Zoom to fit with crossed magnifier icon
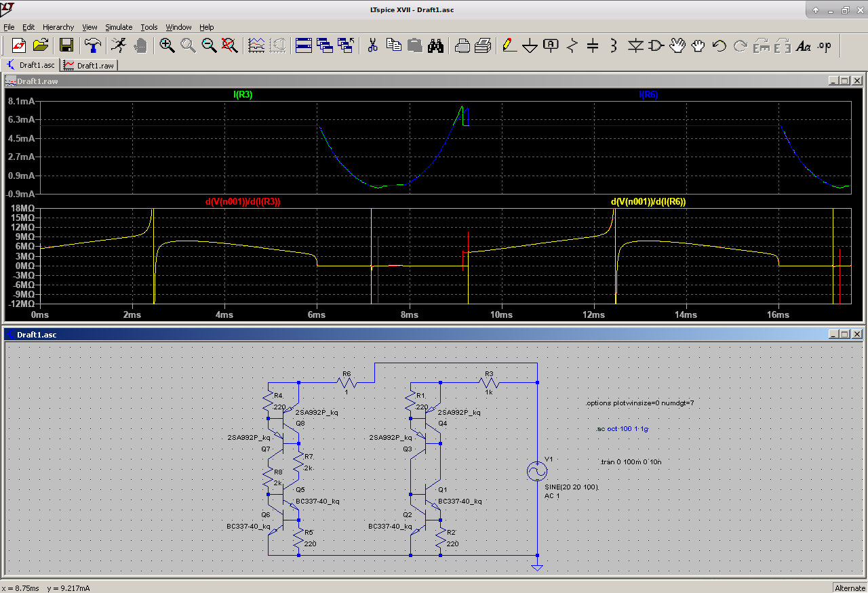This screenshot has height=593, width=868. (x=230, y=45)
